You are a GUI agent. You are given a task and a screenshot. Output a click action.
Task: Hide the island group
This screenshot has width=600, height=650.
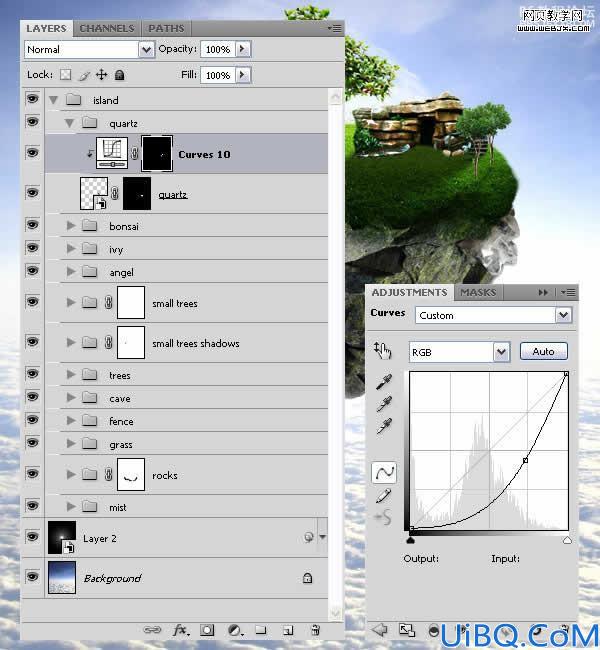pyautogui.click(x=33, y=99)
